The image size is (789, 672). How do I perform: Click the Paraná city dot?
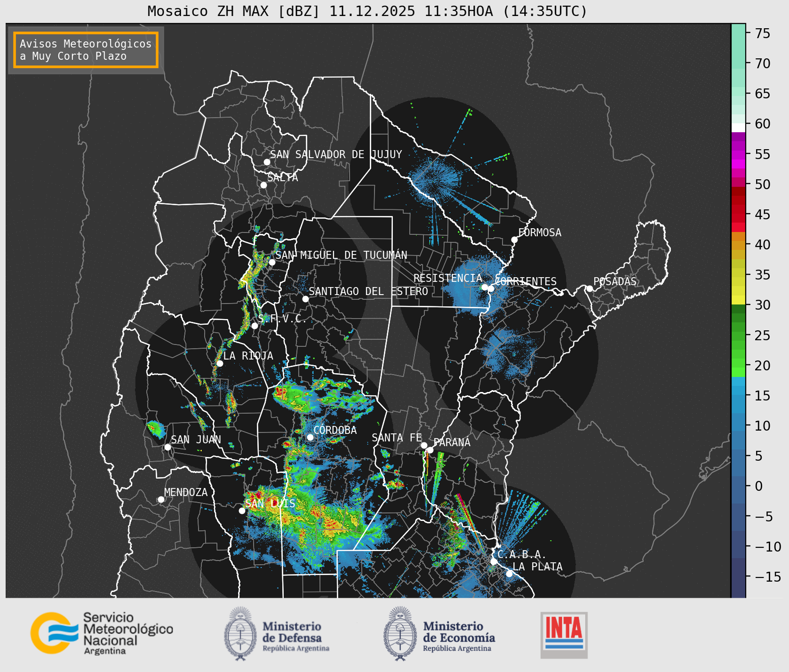[430, 450]
